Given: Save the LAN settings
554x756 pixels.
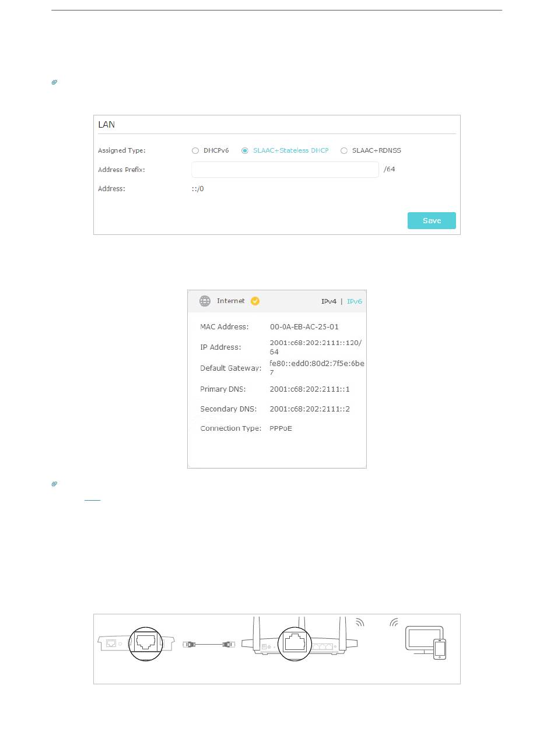Looking at the screenshot, I should pyautogui.click(x=432, y=220).
